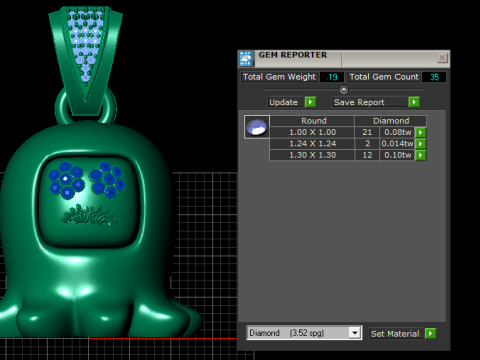Click the Update button

tap(285, 102)
